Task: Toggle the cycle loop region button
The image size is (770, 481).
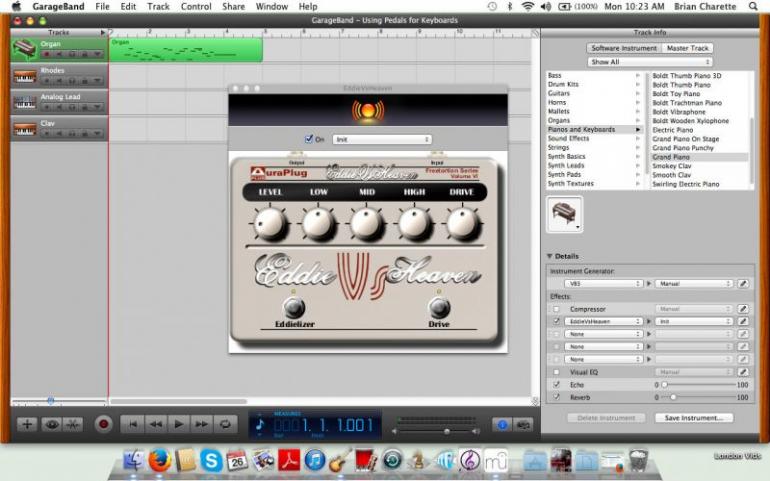Action: click(x=225, y=424)
